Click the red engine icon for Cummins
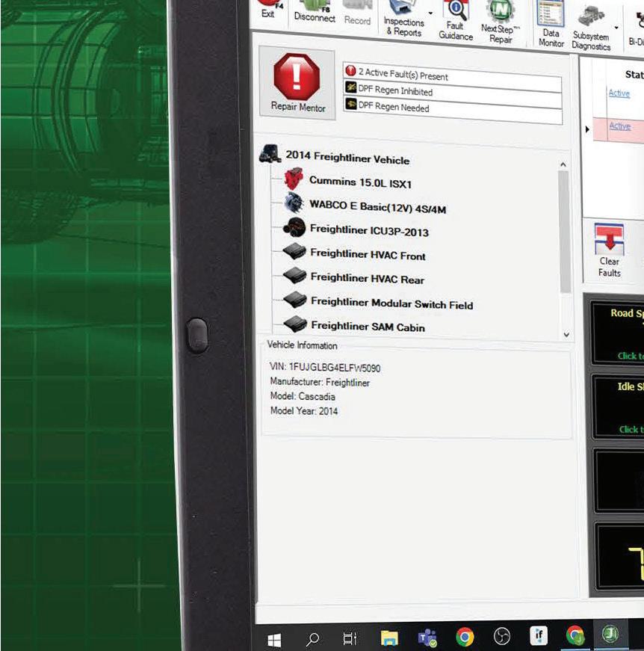The image size is (644, 651). 294,179
